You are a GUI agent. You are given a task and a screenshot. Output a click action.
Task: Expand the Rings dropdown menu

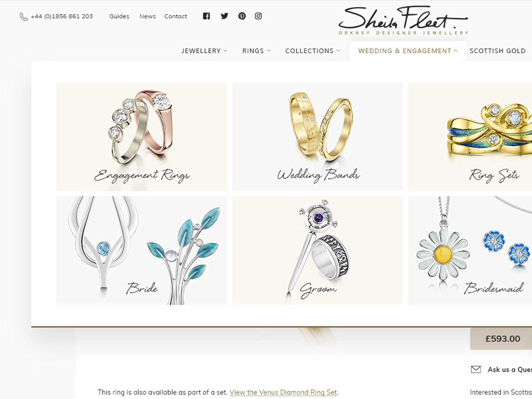pos(256,51)
